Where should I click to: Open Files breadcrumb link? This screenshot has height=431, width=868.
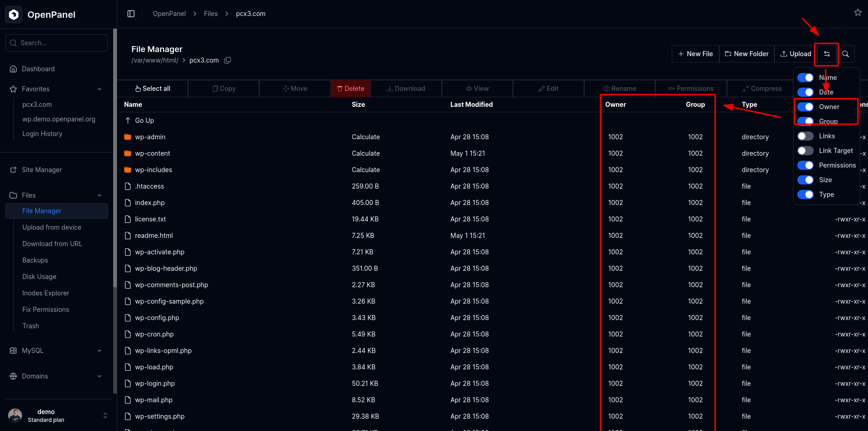point(211,14)
